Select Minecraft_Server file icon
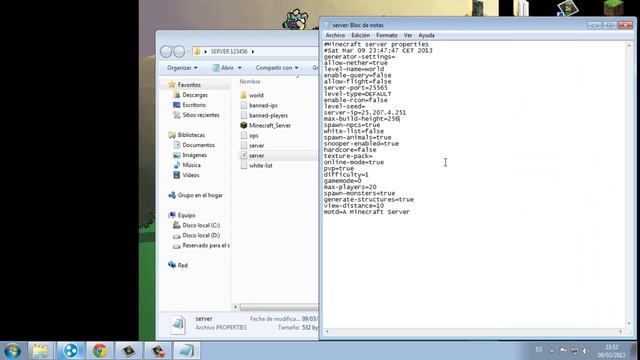 (244, 125)
